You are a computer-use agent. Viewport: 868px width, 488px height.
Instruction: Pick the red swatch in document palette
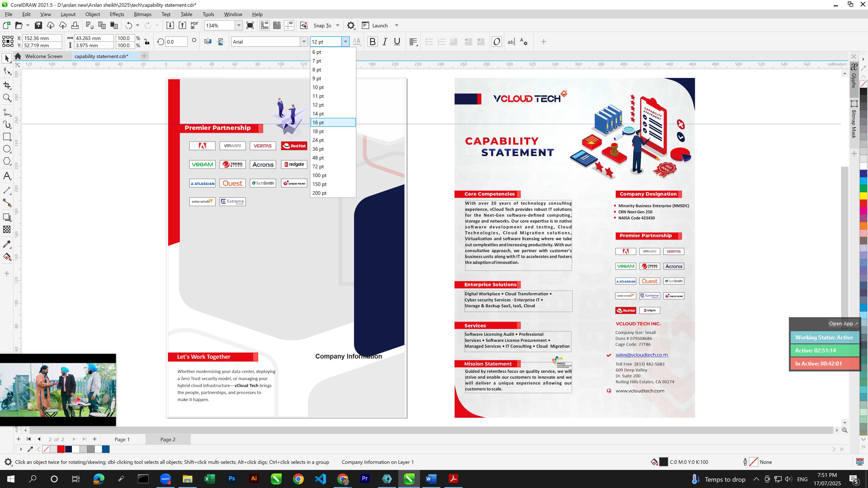[61, 449]
